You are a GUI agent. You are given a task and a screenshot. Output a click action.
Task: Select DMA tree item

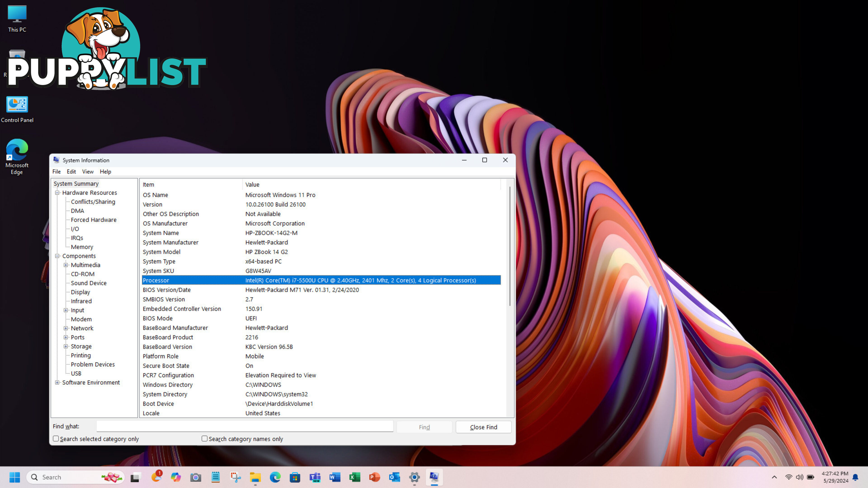pos(78,211)
